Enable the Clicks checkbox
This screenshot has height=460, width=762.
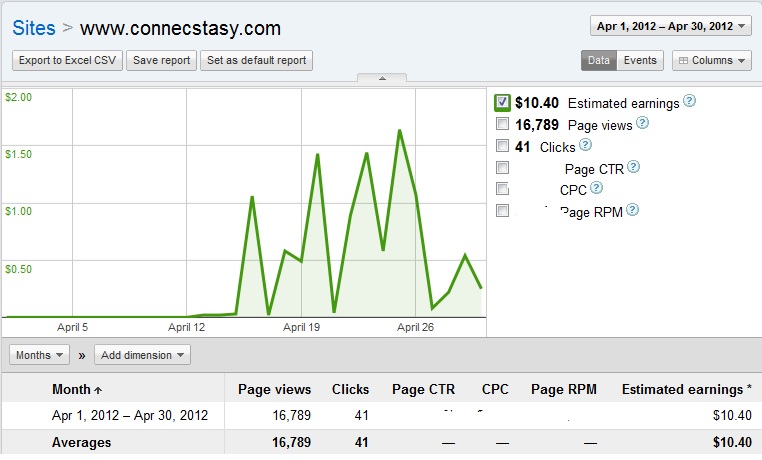pyautogui.click(x=502, y=146)
